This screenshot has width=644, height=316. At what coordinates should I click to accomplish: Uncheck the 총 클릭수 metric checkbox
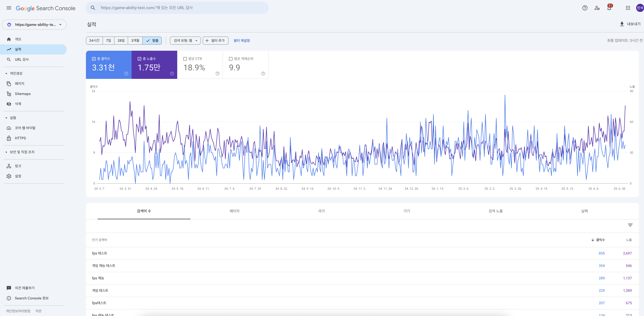point(94,59)
